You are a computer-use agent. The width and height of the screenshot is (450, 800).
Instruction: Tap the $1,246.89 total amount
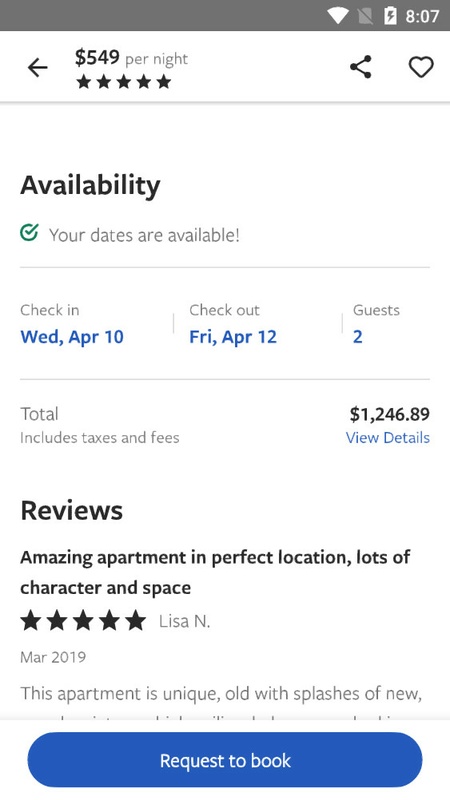[390, 414]
